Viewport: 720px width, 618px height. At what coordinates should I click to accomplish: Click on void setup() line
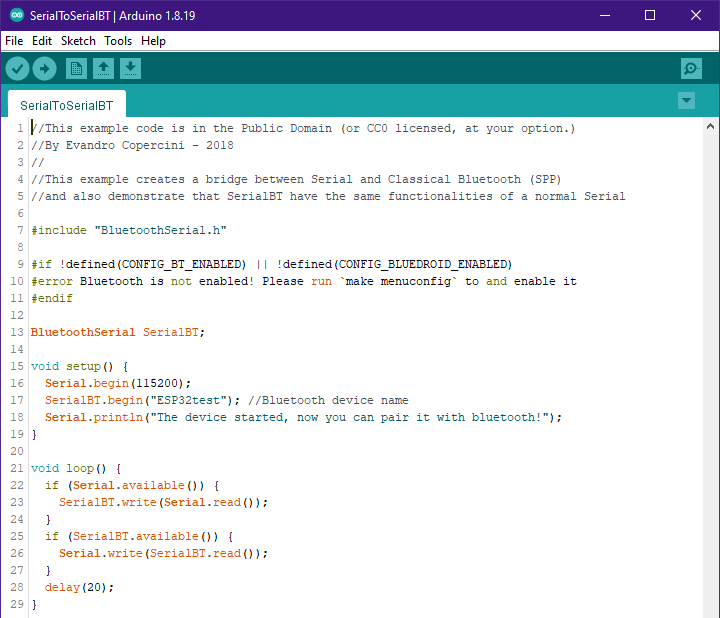[79, 366]
